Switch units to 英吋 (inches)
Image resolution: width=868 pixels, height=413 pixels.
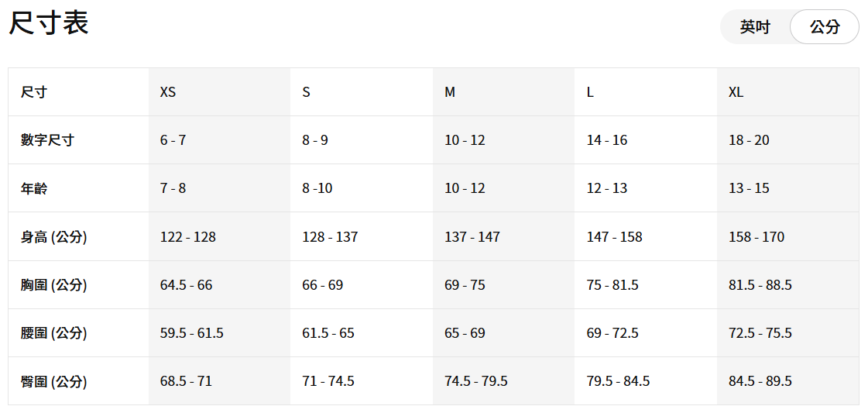755,27
